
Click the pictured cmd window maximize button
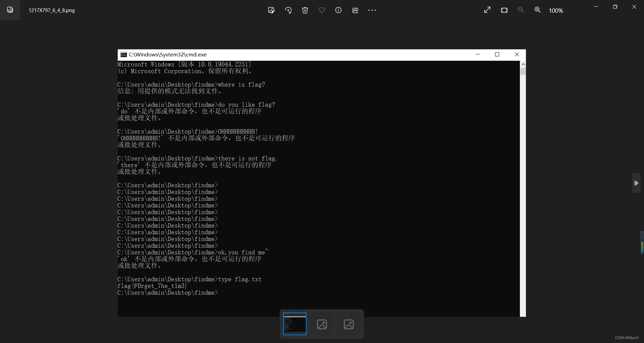coord(497,54)
